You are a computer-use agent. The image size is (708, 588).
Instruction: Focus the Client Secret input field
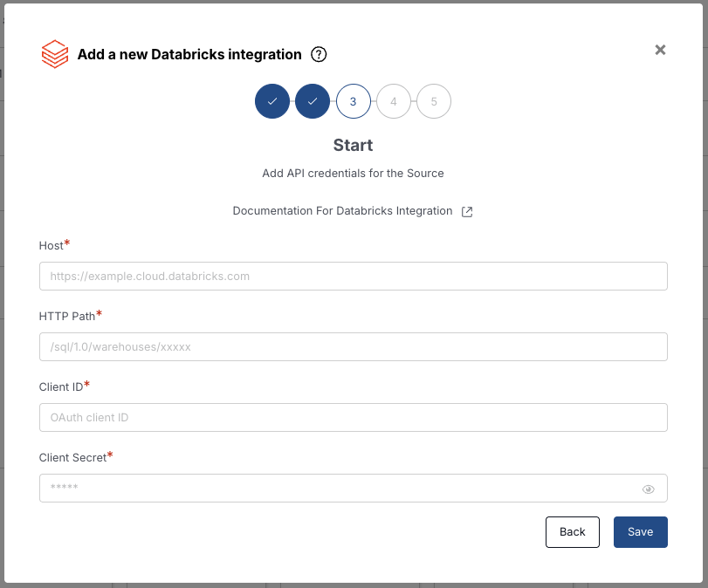tap(353, 488)
